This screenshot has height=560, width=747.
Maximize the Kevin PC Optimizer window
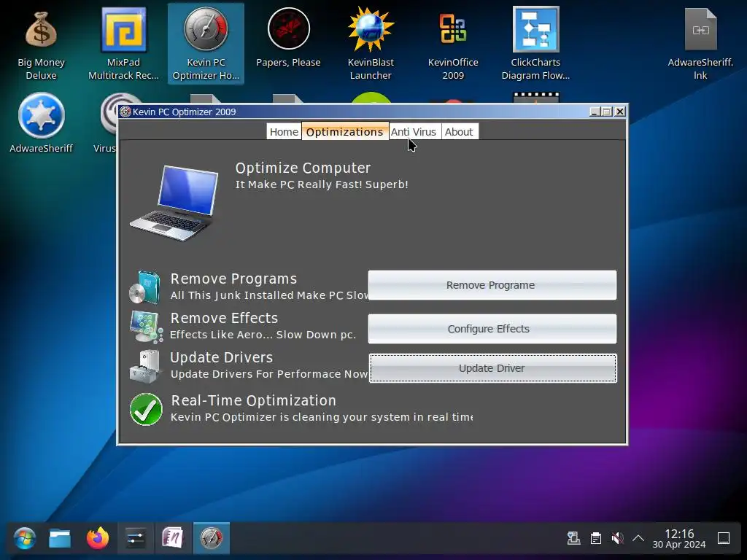pos(607,112)
